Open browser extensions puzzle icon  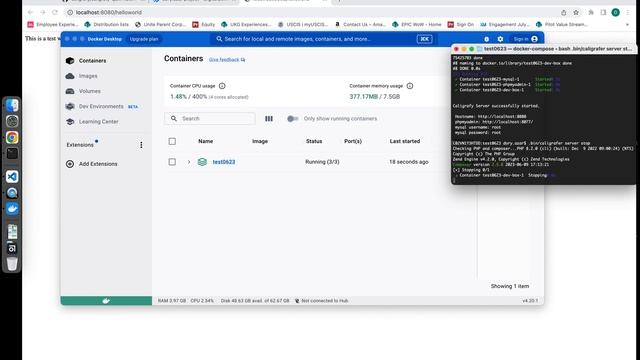point(591,13)
